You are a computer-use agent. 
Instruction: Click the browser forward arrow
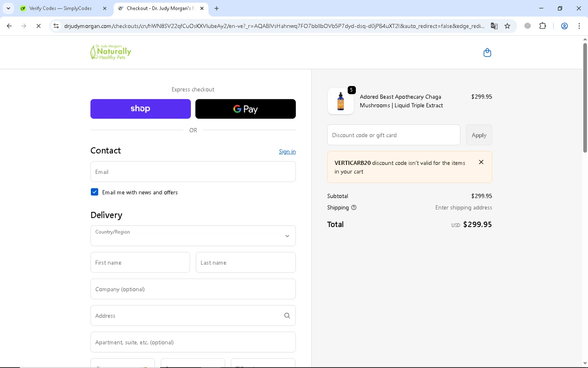tap(24, 26)
